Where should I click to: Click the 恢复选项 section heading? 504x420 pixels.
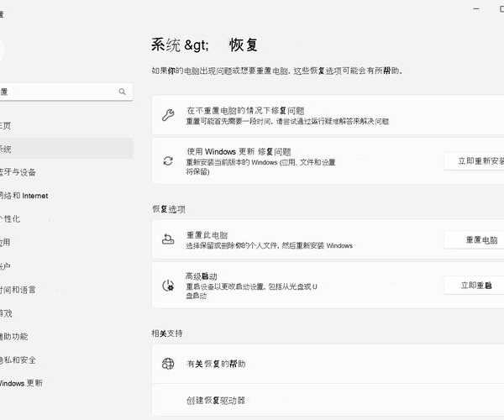point(169,209)
